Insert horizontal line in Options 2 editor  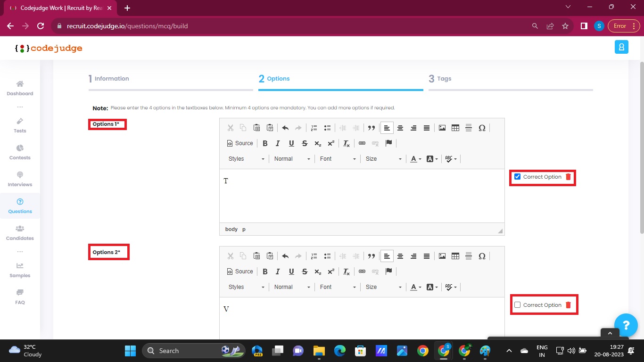(469, 256)
